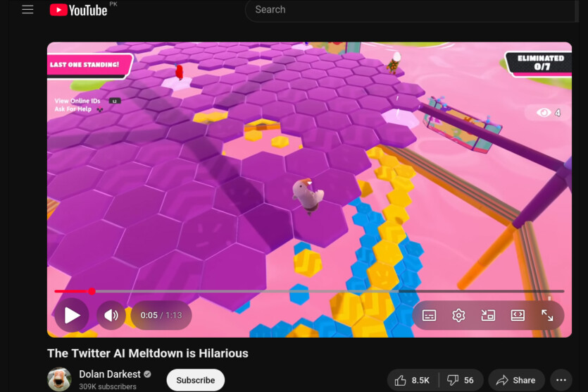
Task: Click the YouTube logo home link
Action: (x=78, y=10)
